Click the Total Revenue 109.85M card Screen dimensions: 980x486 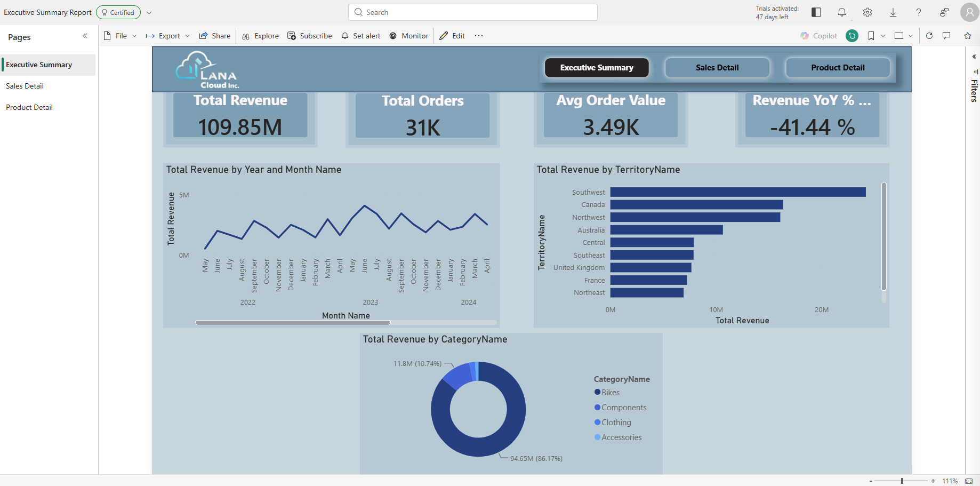point(240,115)
